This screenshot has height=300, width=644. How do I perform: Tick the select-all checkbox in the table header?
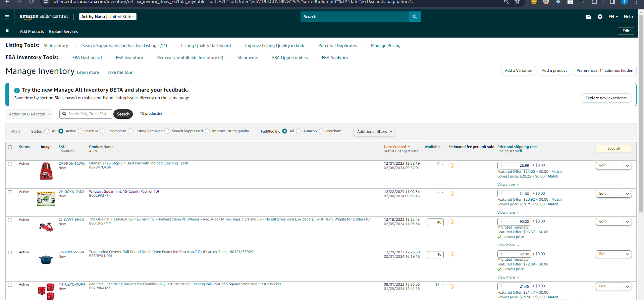10,147
